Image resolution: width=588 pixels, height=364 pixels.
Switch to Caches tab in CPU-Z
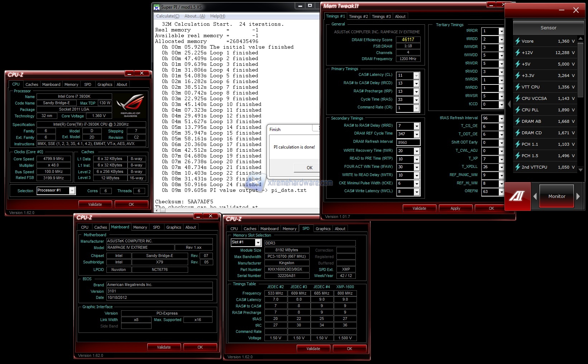pyautogui.click(x=32, y=84)
